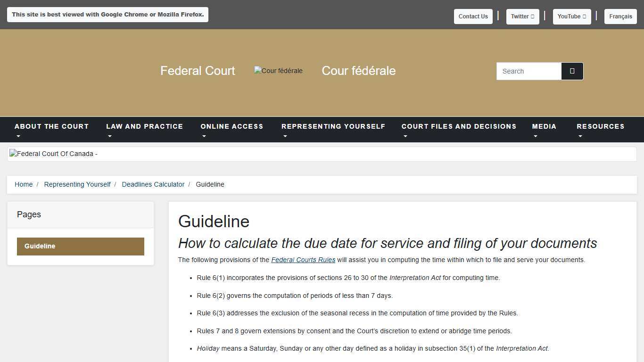Click the Representing Yourself breadcrumb link
The width and height of the screenshot is (644, 362).
pos(77,184)
